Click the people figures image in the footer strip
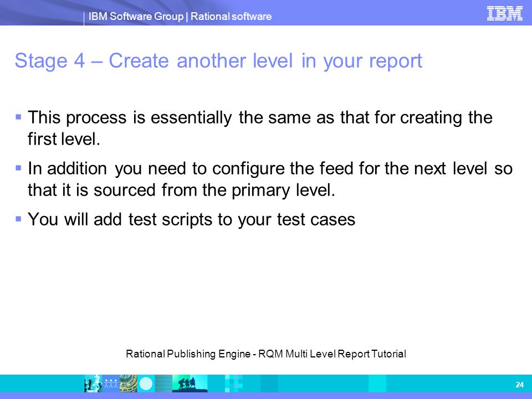Viewport: 532px width, 399px height. [x=111, y=383]
